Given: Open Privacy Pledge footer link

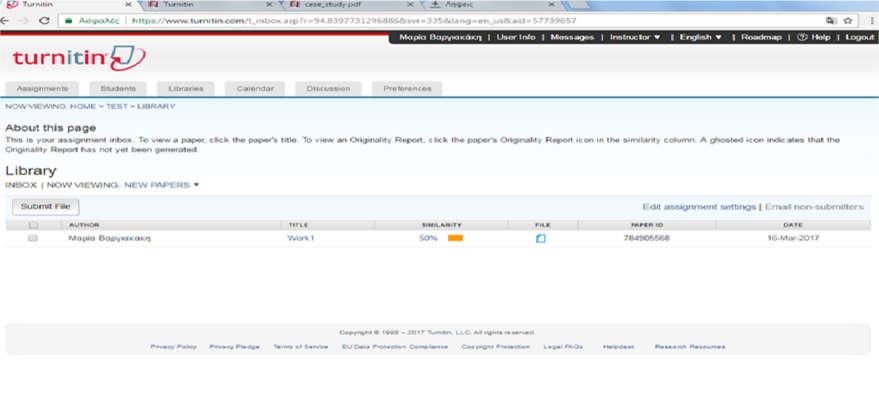Looking at the screenshot, I should pyautogui.click(x=234, y=347).
